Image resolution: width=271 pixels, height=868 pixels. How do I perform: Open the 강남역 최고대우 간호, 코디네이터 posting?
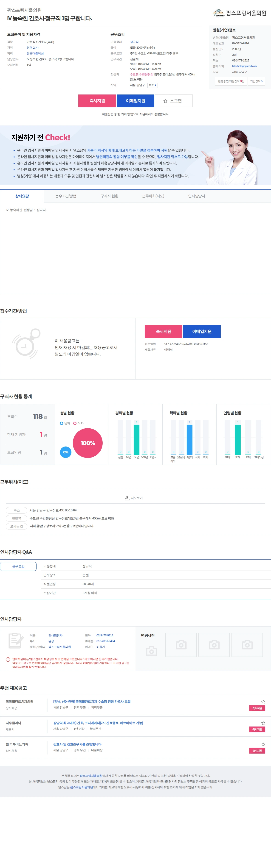(98, 723)
